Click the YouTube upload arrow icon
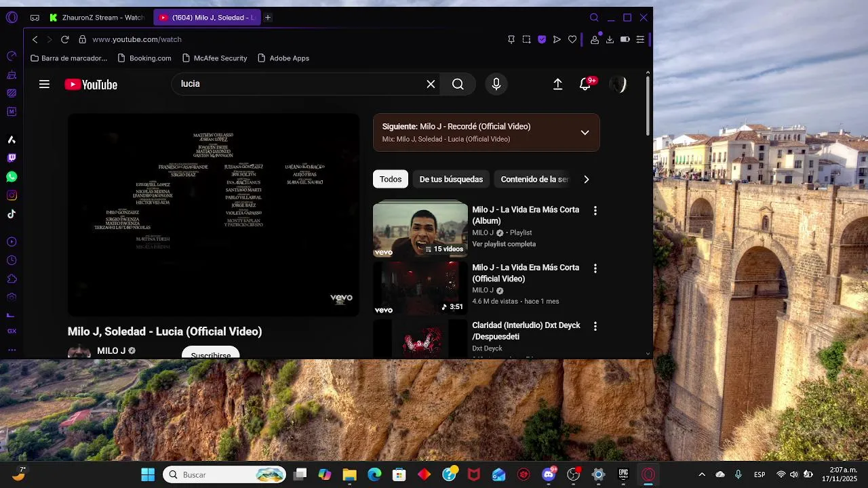The height and width of the screenshot is (488, 868). (557, 84)
